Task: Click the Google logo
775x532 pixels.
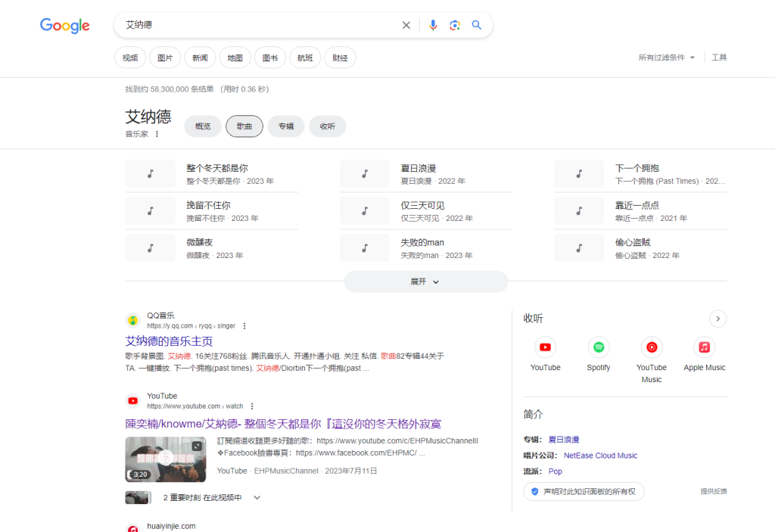Action: (x=65, y=25)
